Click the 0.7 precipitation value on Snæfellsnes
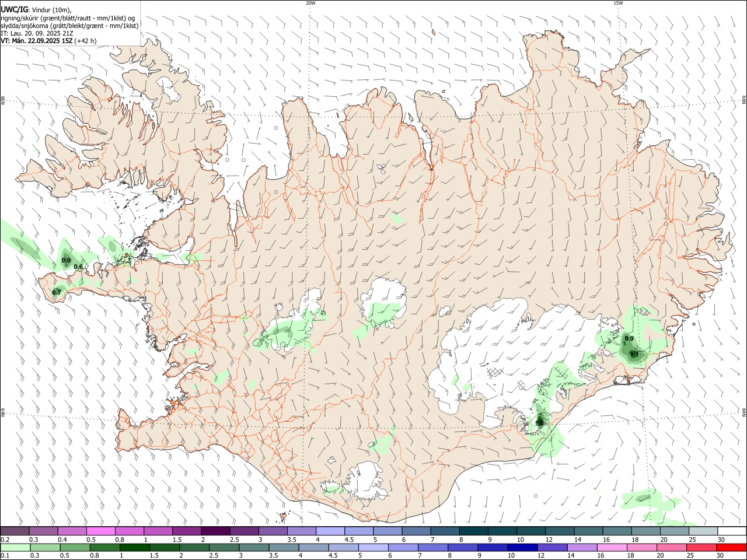Viewport: 747px width, 560px height. click(57, 292)
